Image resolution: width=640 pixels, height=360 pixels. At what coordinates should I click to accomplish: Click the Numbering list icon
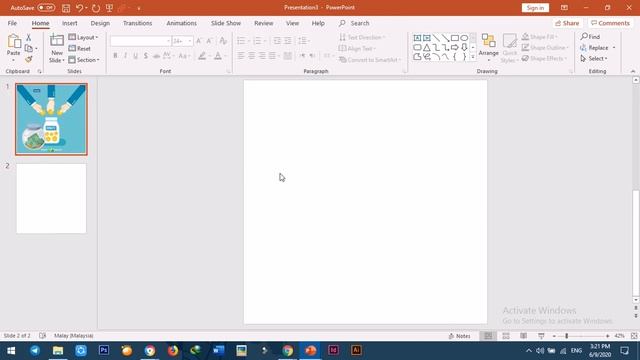[257, 41]
